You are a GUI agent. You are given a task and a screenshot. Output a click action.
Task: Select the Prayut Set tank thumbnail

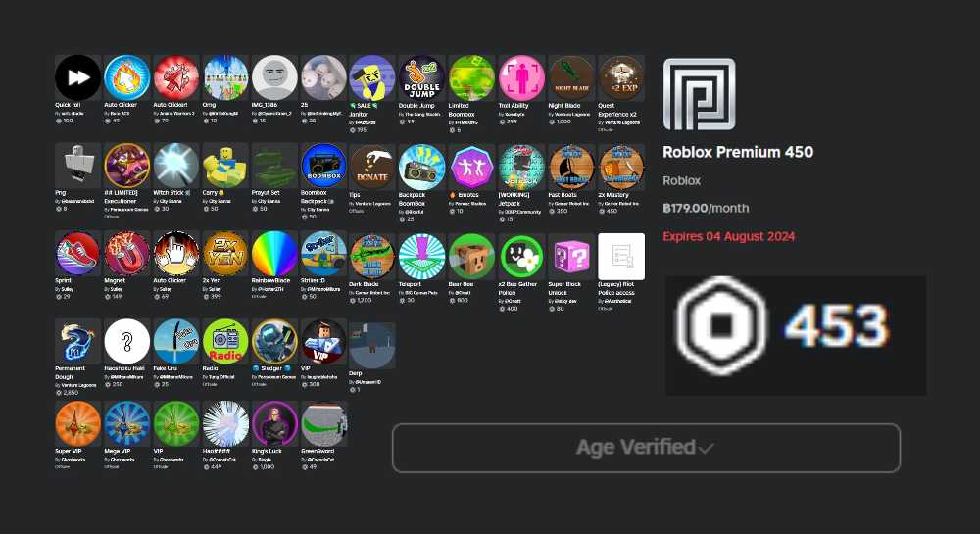pos(274,167)
